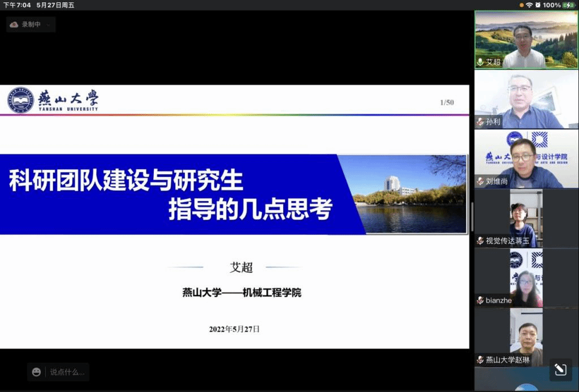Expand the 录制中 recording dropdown arrow
The width and height of the screenshot is (579, 392).
tap(48, 25)
